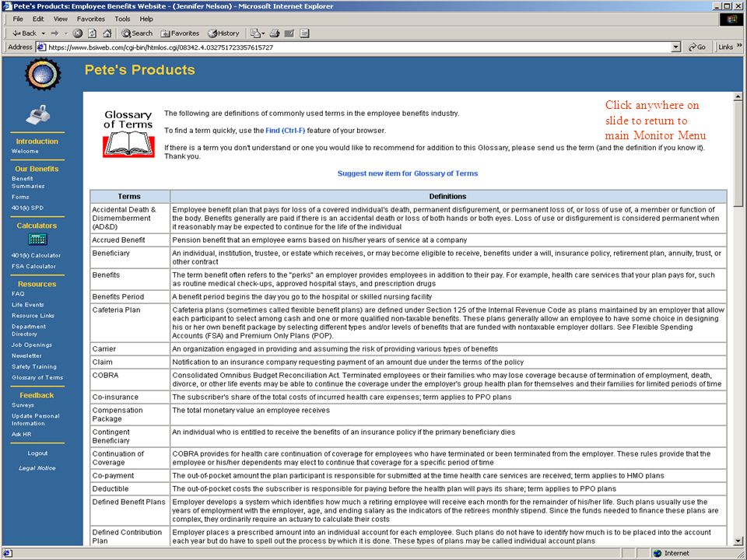Click the Pete's Products gear logo
This screenshot has width=747, height=560.
[x=43, y=75]
